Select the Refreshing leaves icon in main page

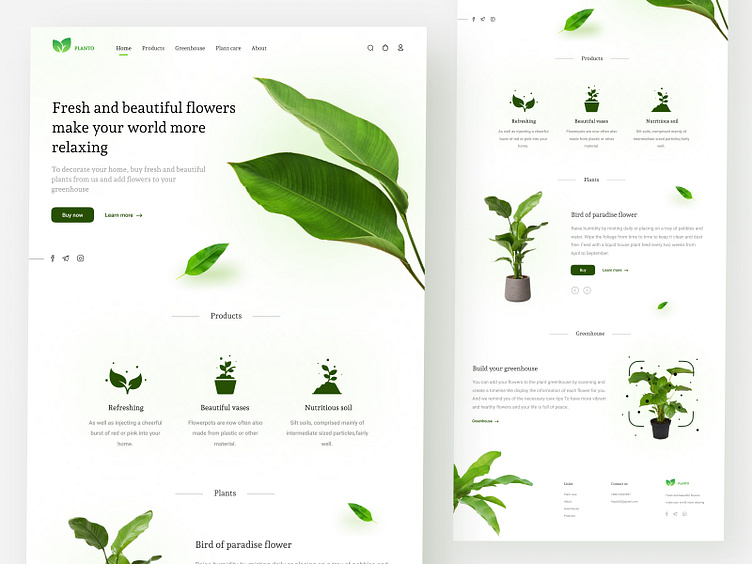click(x=126, y=378)
